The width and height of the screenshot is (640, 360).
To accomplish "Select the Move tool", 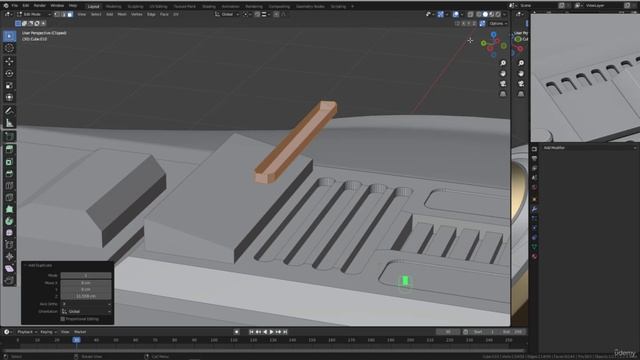I will (9, 62).
